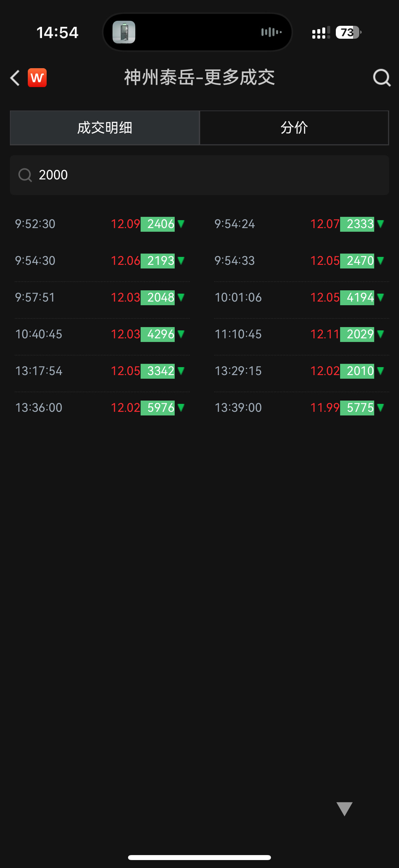Open the red W app icon
Screen dimensions: 399x868
(37, 78)
